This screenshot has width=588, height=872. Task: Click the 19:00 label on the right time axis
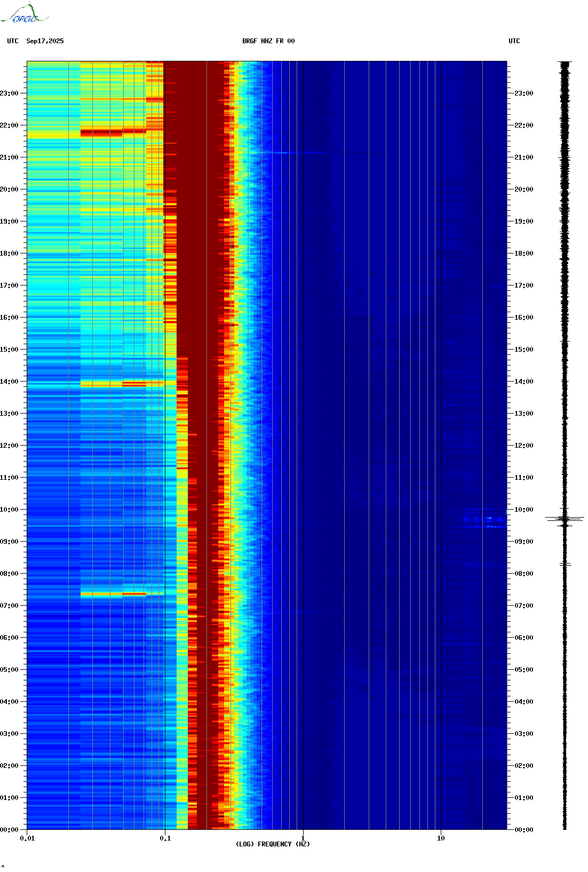[524, 221]
